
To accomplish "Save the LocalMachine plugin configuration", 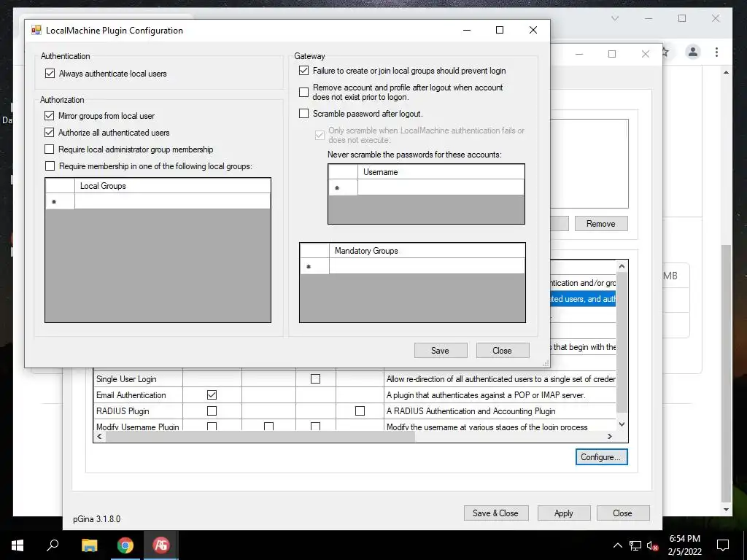I will tap(441, 351).
